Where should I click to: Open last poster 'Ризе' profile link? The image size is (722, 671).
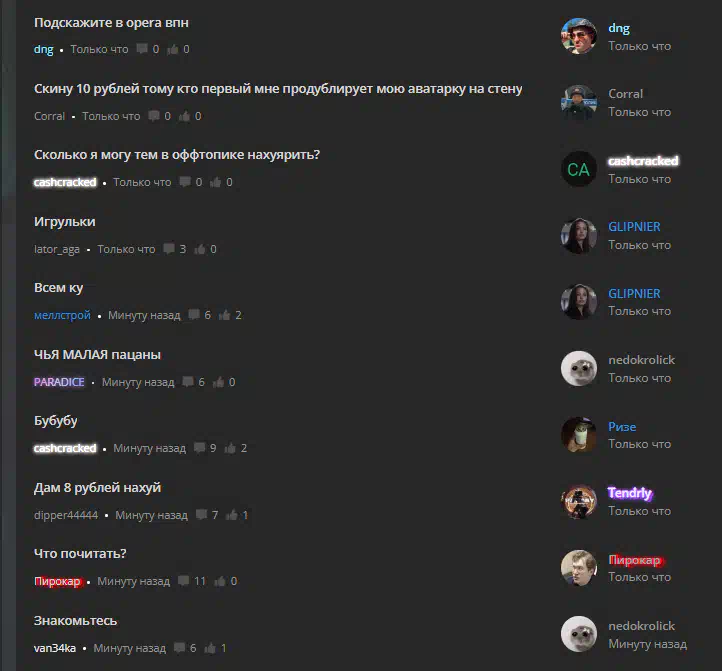622,426
